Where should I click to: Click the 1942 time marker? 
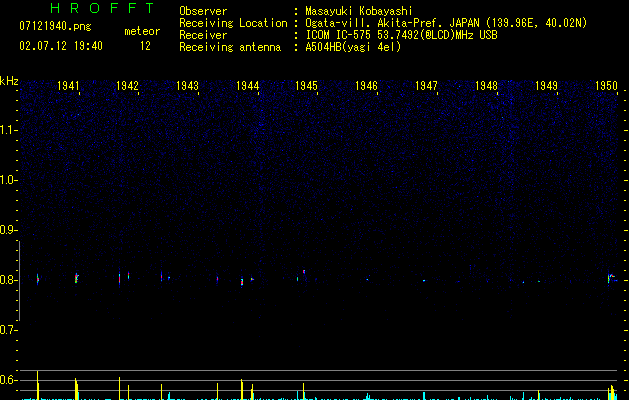coord(127,86)
